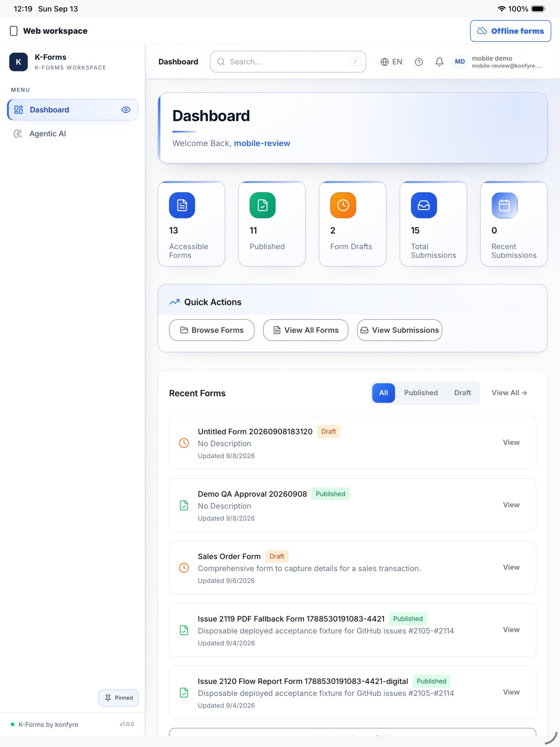Screen dimensions: 560x747
Task: Open the EN language selector
Action: click(391, 62)
